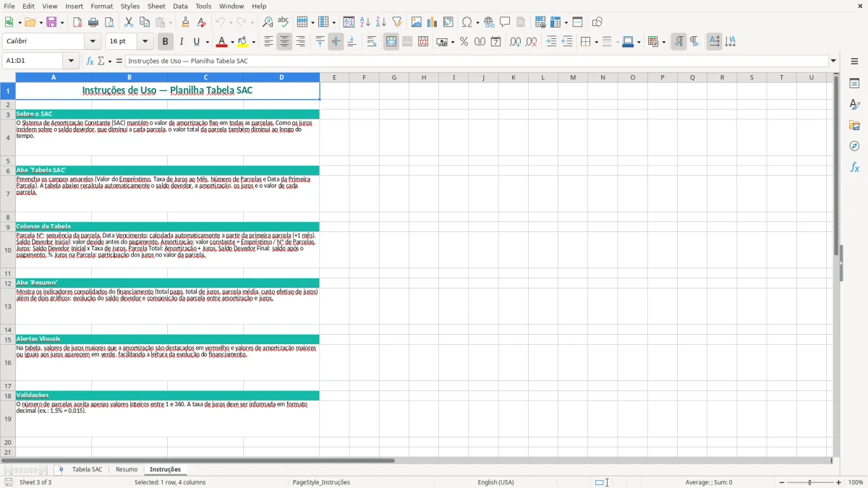This screenshot has height=488, width=868.
Task: Sort ascending with A-Z icon
Action: coord(365,22)
